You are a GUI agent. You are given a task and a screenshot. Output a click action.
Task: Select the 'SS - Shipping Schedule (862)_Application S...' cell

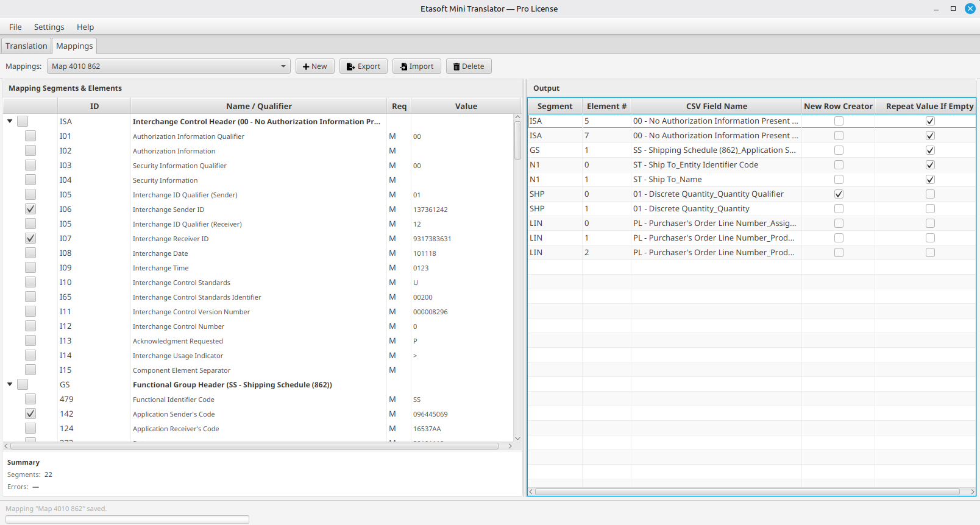716,150
